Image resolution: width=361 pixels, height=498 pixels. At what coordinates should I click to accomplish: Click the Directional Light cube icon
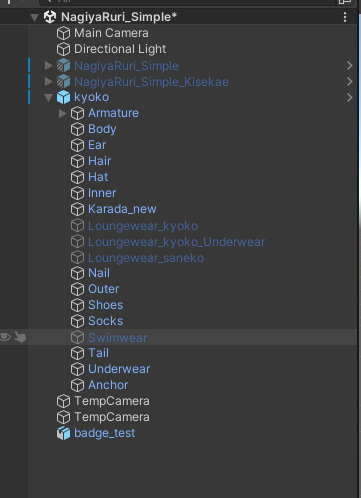coord(63,49)
